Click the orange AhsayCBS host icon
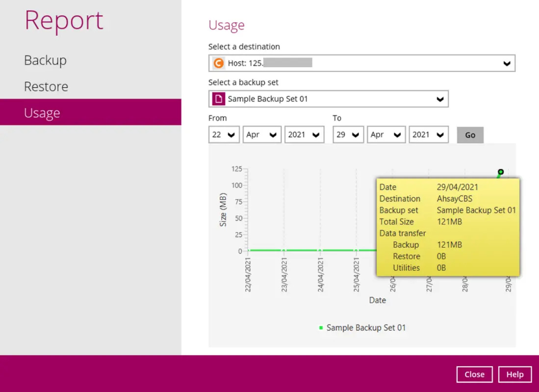 tap(220, 63)
